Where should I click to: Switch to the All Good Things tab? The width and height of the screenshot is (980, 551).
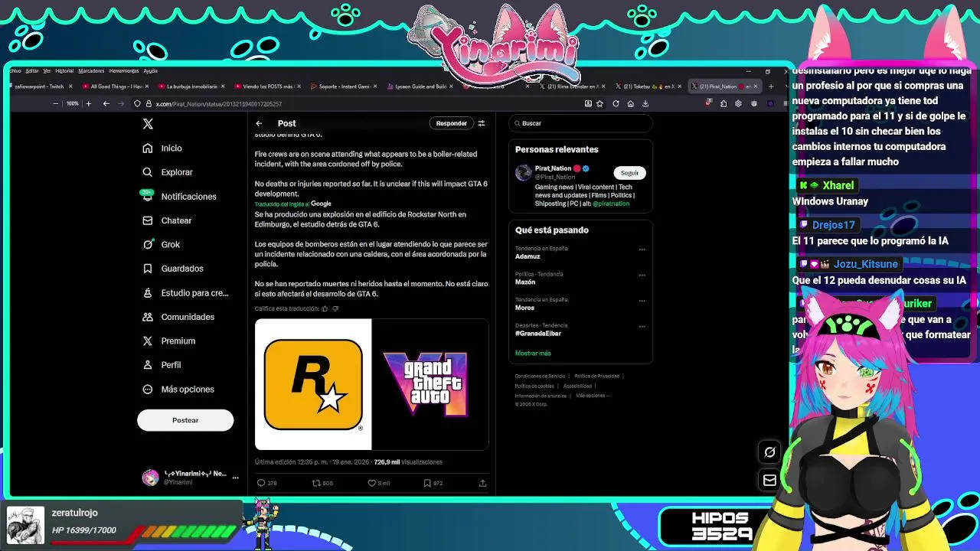point(115,86)
